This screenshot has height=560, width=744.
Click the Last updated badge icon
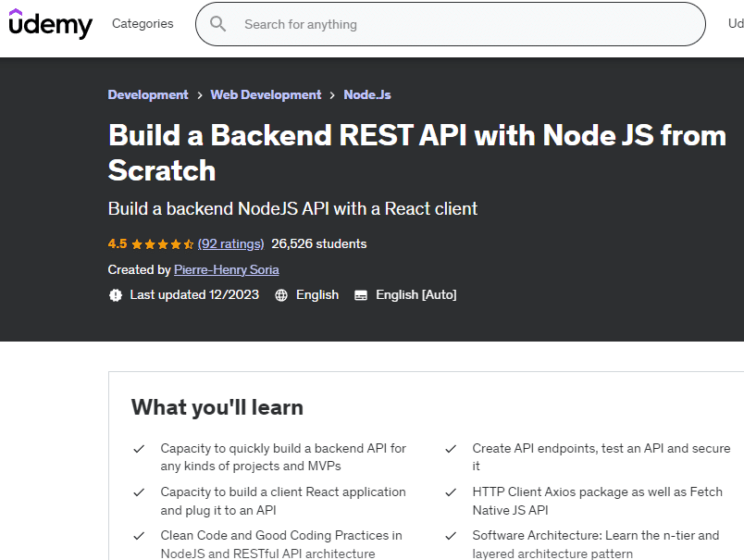(x=116, y=295)
